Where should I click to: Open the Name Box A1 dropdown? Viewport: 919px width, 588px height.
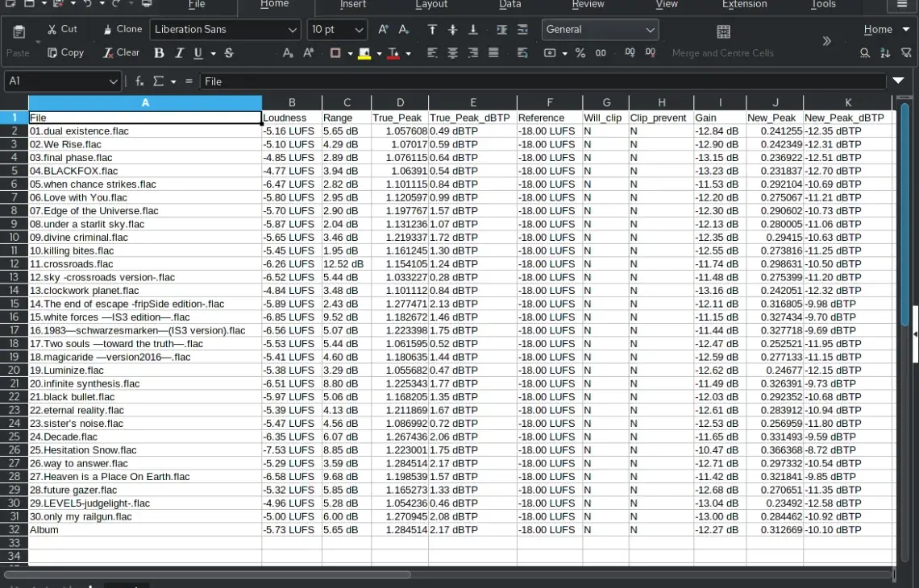[x=113, y=81]
